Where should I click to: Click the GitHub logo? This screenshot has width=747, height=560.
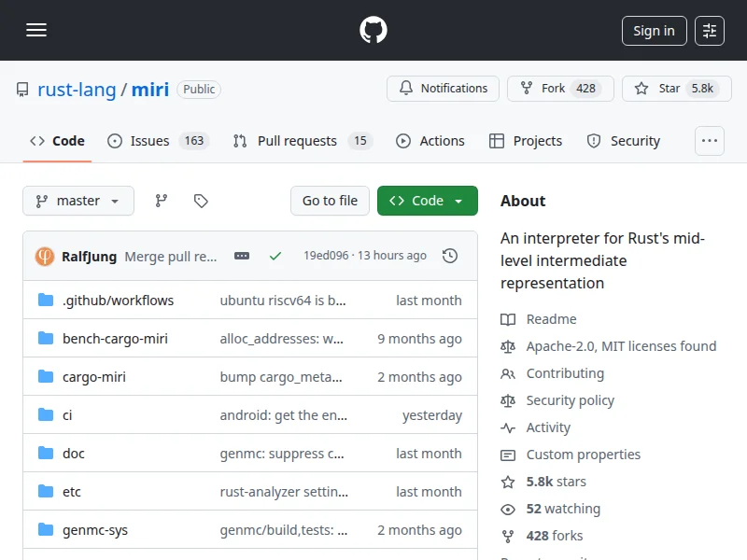(x=373, y=31)
